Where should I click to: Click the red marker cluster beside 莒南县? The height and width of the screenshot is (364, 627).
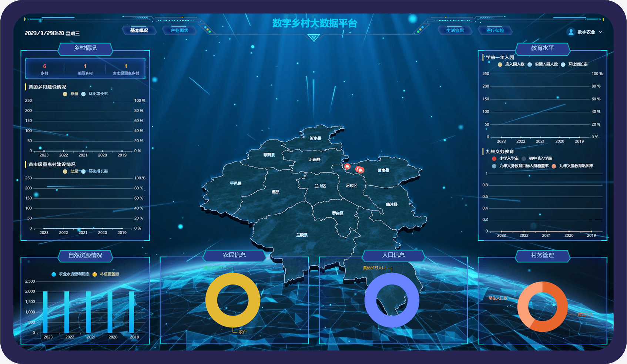(359, 169)
